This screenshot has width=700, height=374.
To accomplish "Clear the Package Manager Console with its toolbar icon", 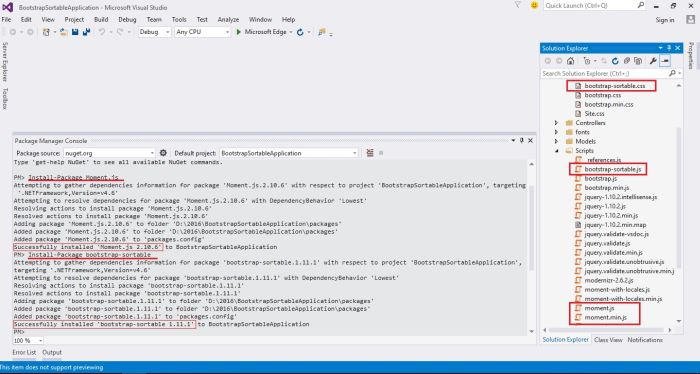I will 370,153.
